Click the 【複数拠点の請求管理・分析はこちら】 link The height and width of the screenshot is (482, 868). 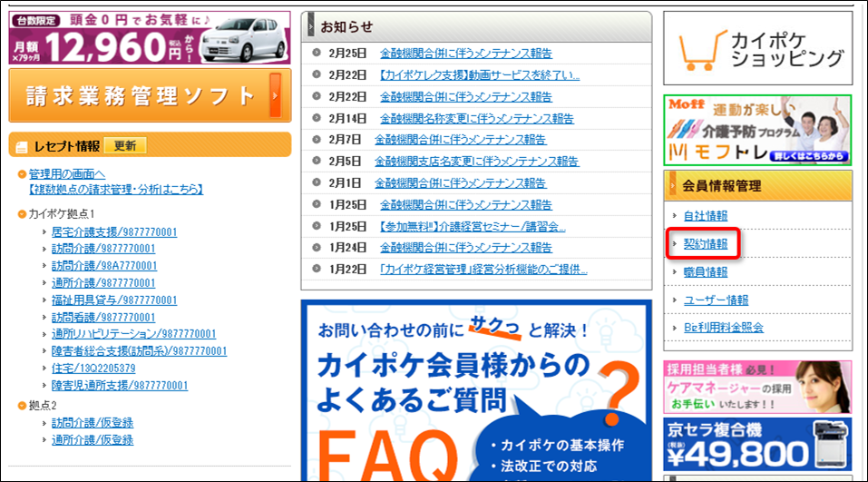116,189
